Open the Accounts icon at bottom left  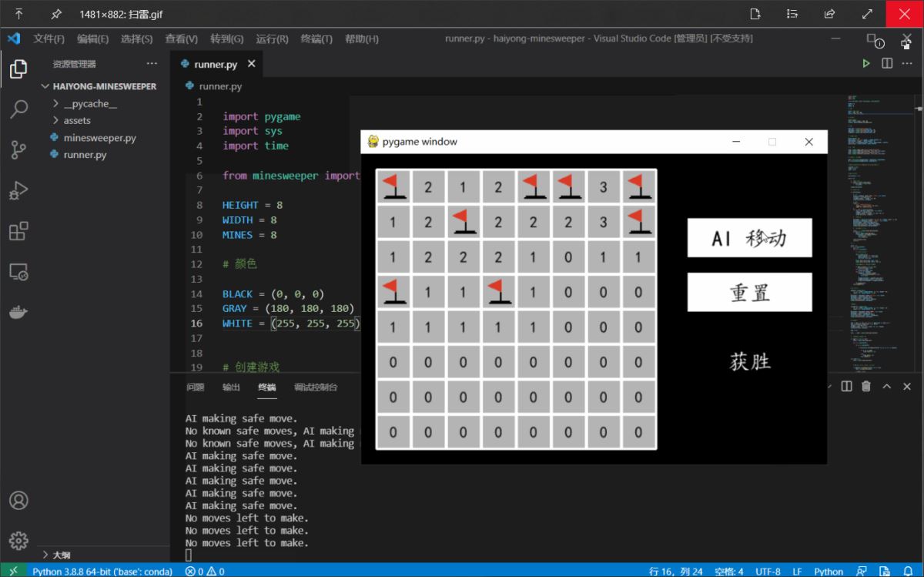pos(18,501)
